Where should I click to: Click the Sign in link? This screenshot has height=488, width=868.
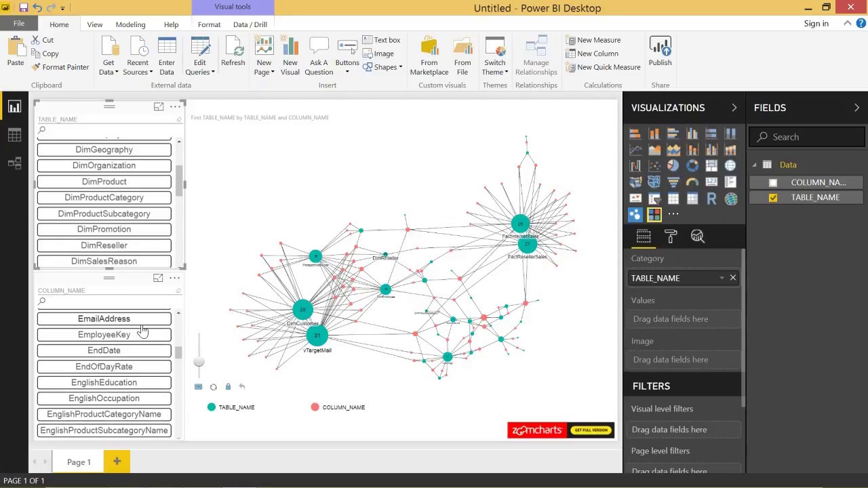click(x=816, y=24)
